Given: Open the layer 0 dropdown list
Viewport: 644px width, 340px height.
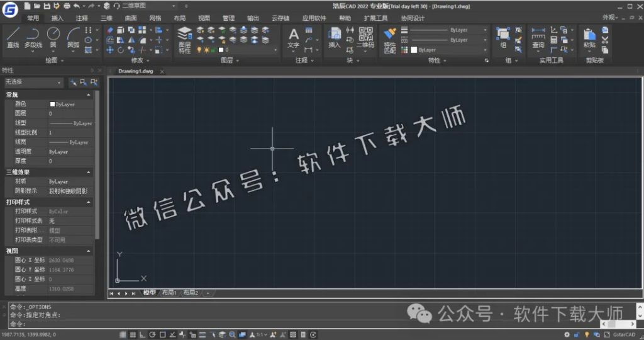Looking at the screenshot, I should click(275, 50).
